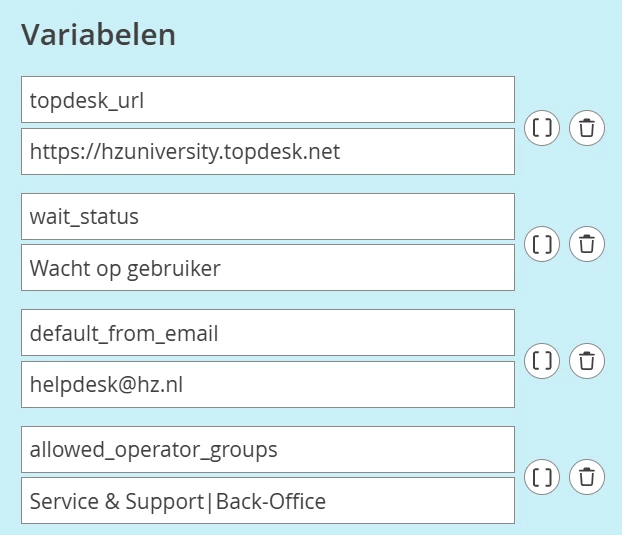Delete the allowed_operator_groups variable via trash icon
The width and height of the screenshot is (622, 535).
pyautogui.click(x=587, y=477)
